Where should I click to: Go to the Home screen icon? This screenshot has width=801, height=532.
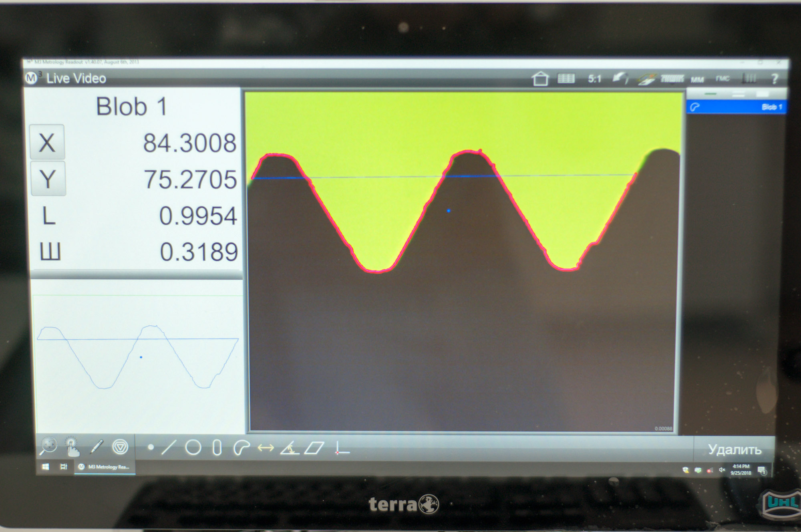[x=540, y=79]
